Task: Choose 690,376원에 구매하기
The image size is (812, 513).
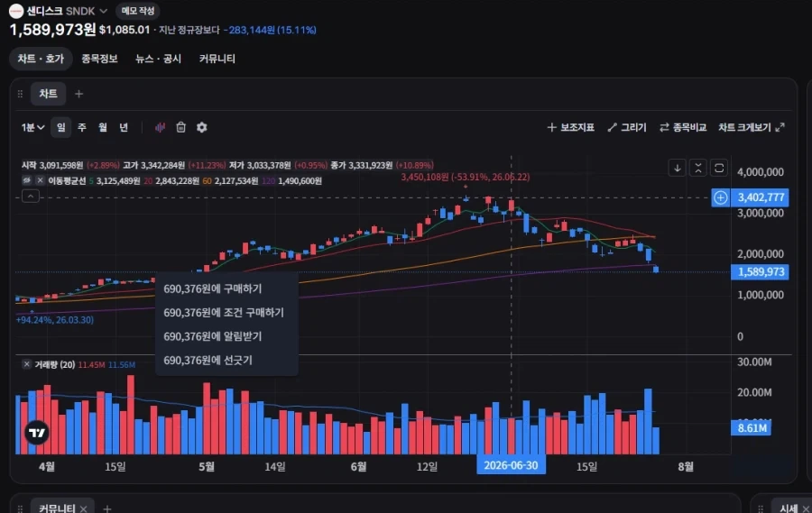Action: pos(226,289)
